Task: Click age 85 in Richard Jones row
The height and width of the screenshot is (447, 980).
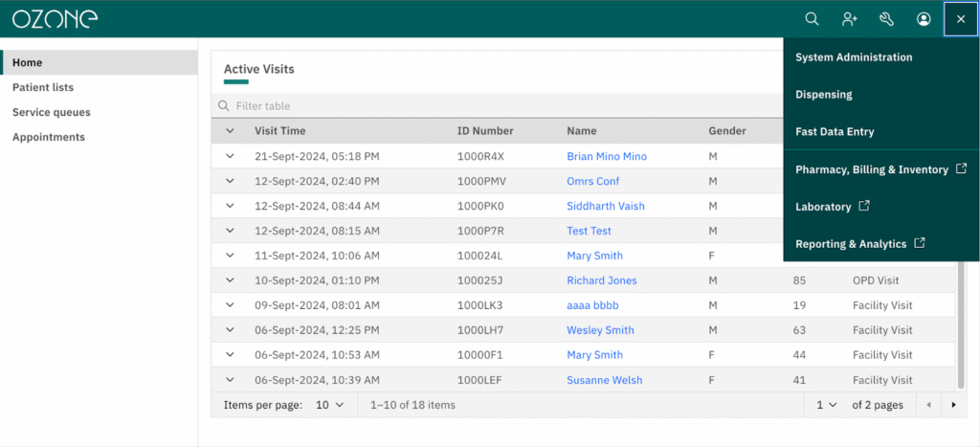Action: tap(799, 280)
